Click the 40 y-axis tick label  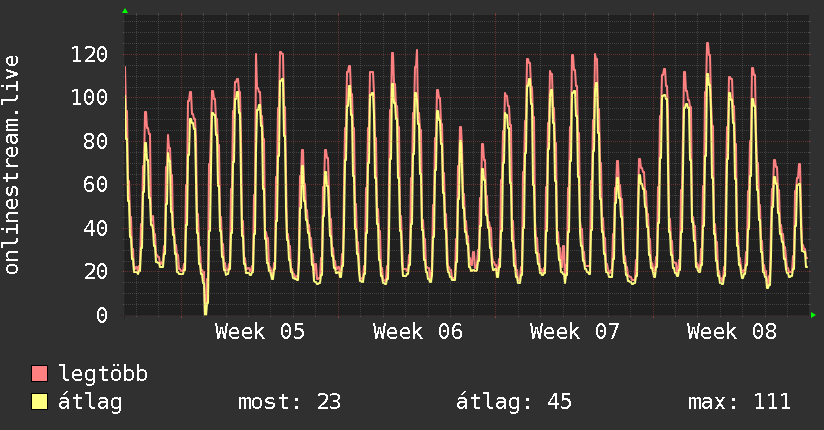96,228
